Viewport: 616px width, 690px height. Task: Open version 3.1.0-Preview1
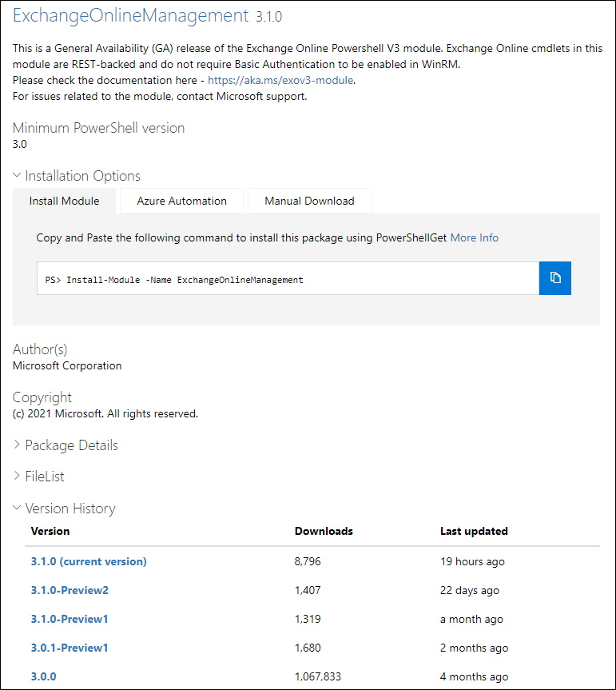[x=70, y=619]
